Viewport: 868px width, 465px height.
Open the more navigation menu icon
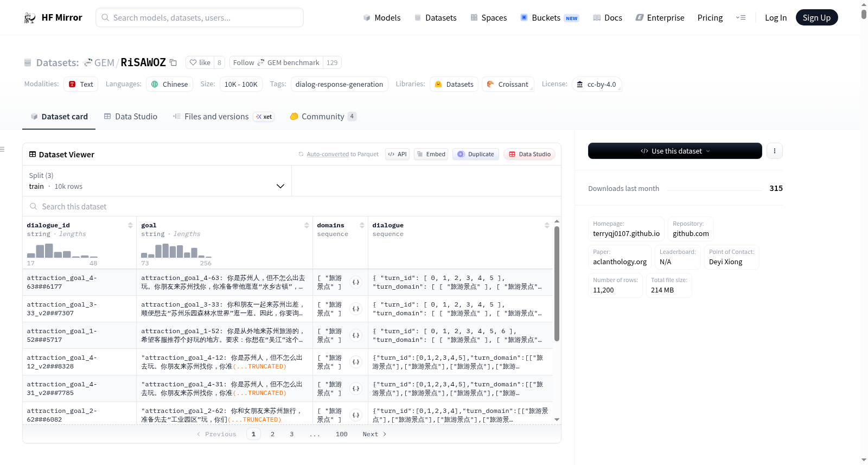pyautogui.click(x=741, y=17)
